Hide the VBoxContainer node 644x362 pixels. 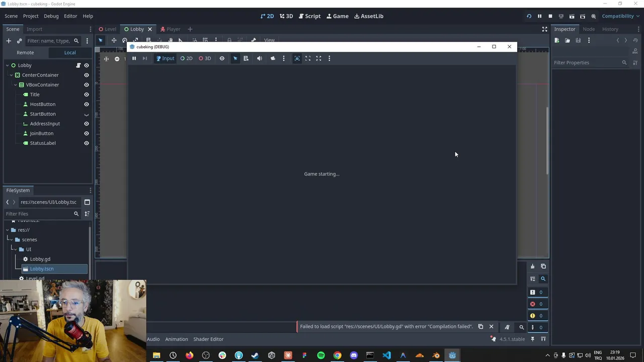coord(86,85)
